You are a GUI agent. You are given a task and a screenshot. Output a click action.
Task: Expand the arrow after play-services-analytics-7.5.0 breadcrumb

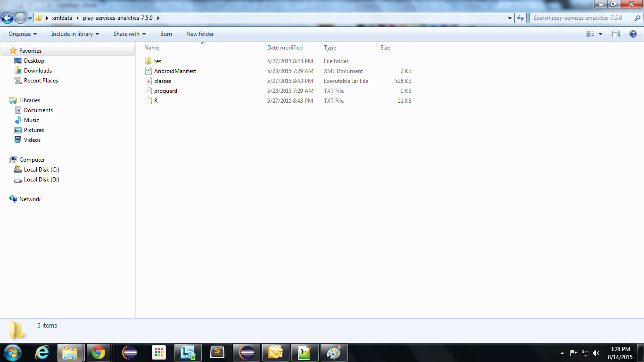[158, 18]
